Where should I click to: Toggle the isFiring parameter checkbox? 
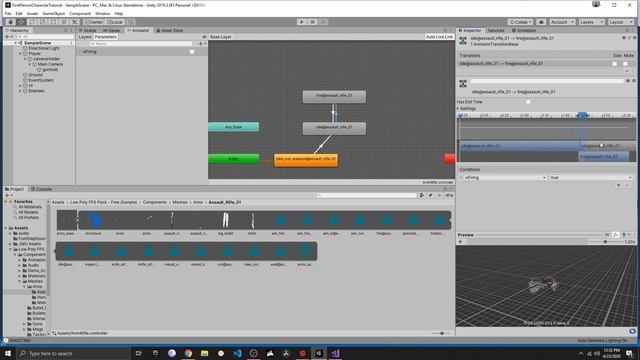tap(192, 52)
